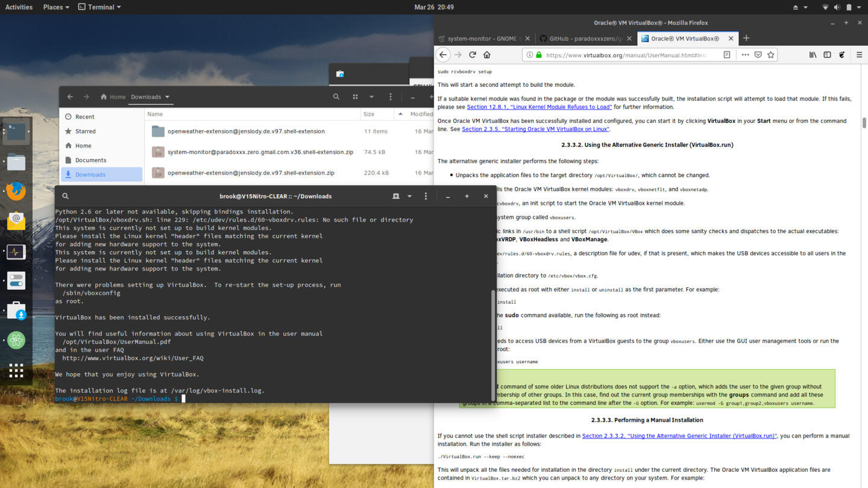Reload the VirtualBox manual page
This screenshot has height=488, width=868.
coord(473,55)
